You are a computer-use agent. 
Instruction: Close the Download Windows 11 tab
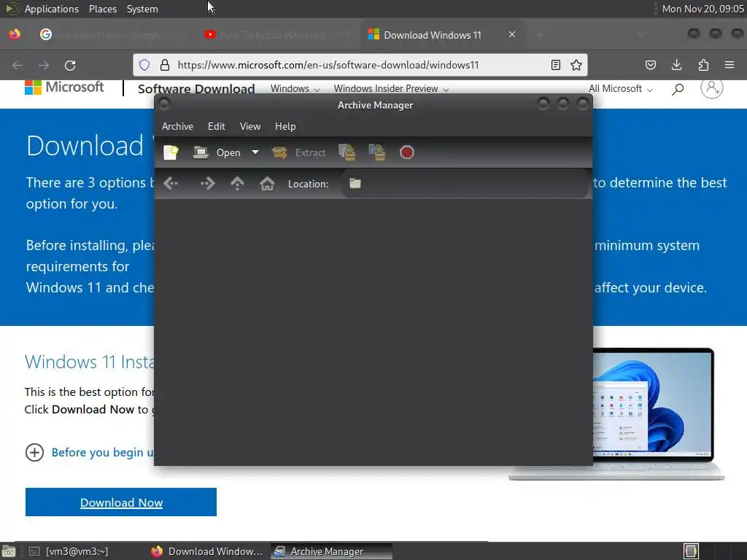click(512, 34)
